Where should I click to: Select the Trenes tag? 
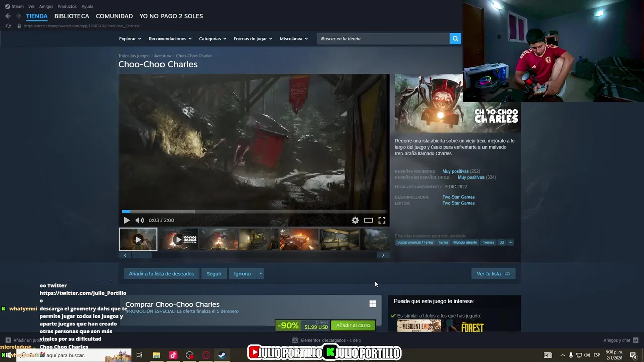click(x=488, y=242)
